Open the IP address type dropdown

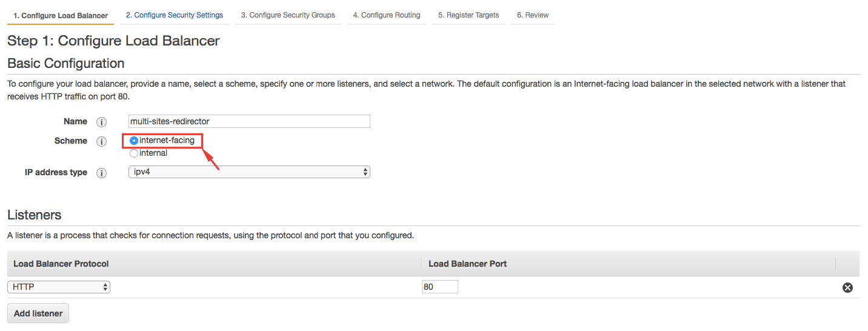pos(249,172)
